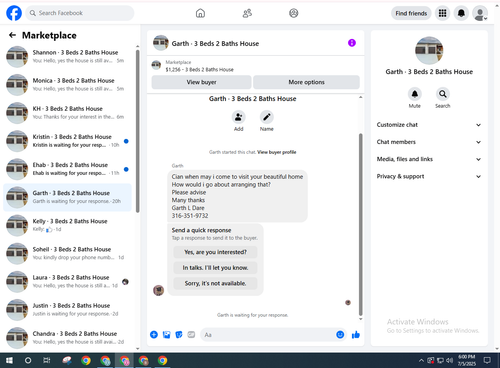The width and height of the screenshot is (500, 368).
Task: Expand Privacy & support section
Action: (429, 177)
